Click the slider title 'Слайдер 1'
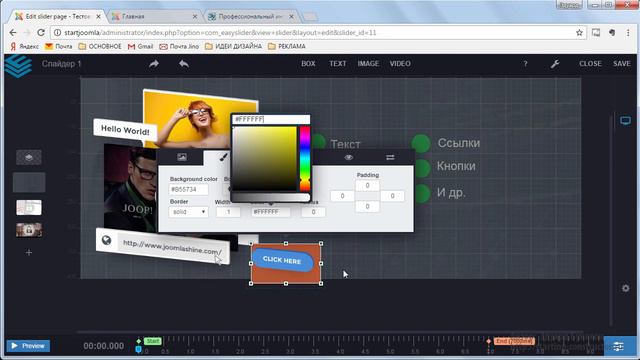The image size is (640, 360). (62, 64)
